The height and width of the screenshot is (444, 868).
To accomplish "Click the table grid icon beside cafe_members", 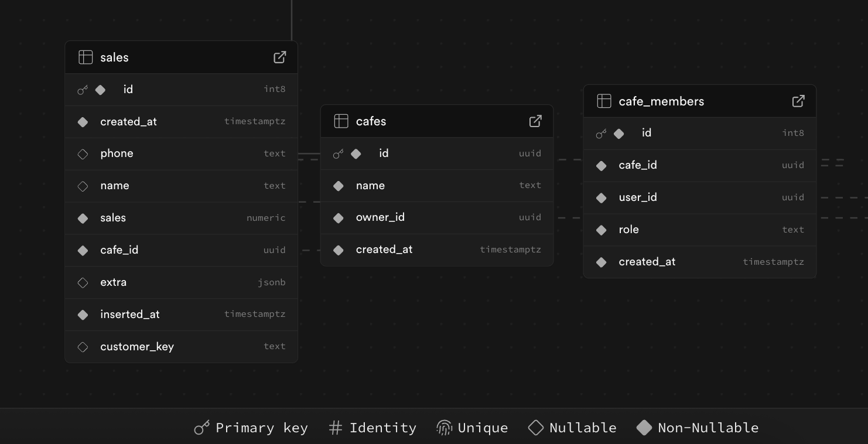I will click(x=604, y=101).
